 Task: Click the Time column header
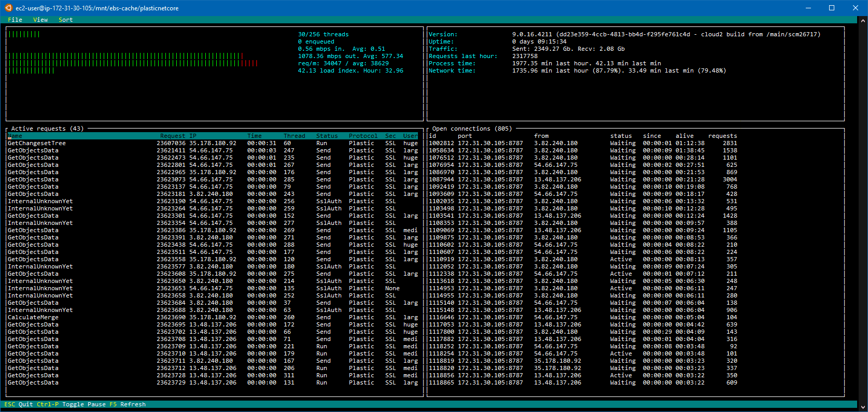[254, 136]
